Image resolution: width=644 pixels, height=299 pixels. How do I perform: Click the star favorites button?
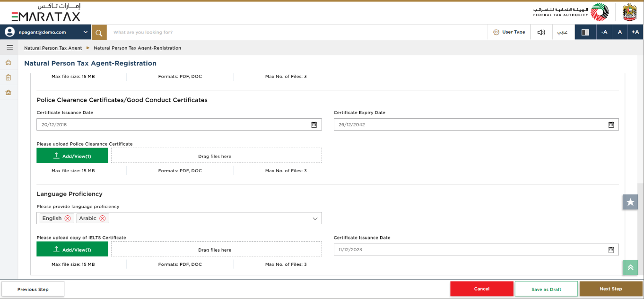click(630, 202)
